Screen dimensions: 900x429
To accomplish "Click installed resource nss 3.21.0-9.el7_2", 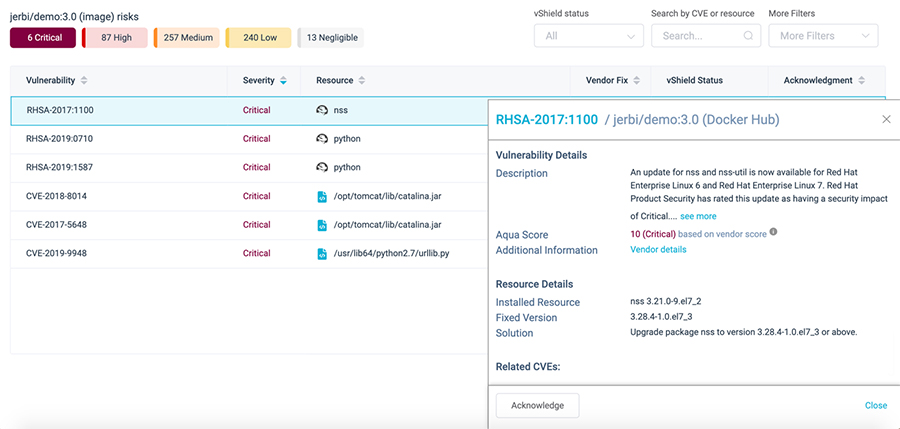I will pos(664,302).
